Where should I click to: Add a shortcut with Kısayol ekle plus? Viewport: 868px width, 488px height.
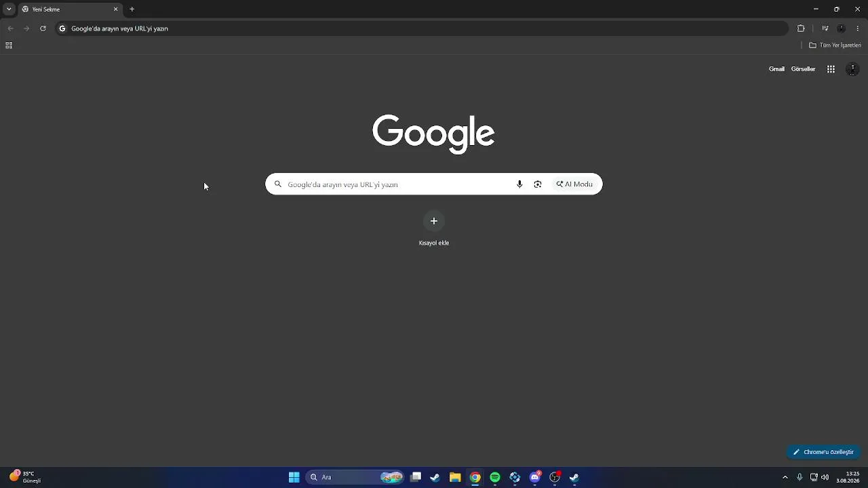coord(434,221)
